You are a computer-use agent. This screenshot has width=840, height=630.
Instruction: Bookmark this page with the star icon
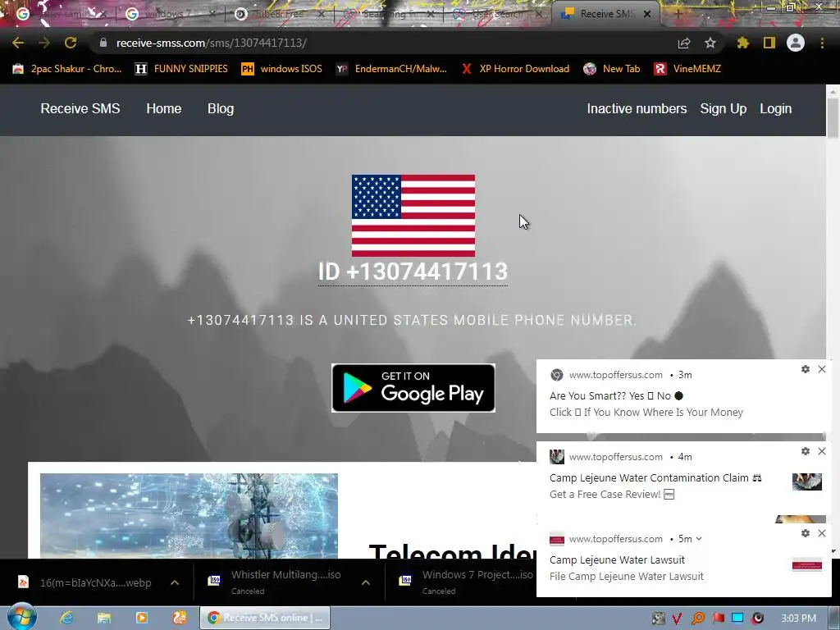[x=710, y=43]
